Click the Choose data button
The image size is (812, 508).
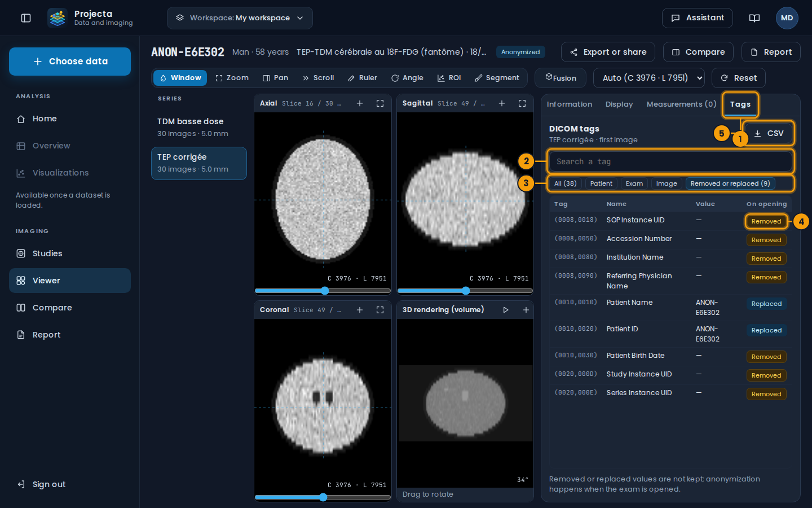click(70, 62)
